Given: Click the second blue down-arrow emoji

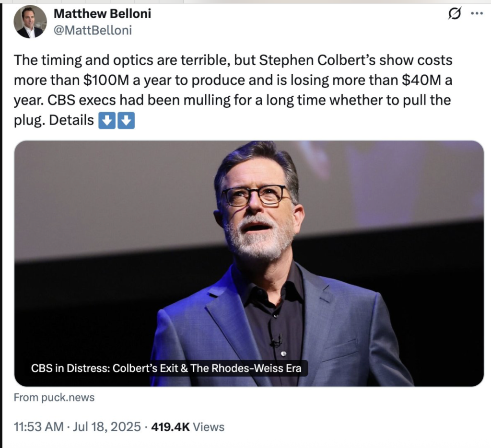Looking at the screenshot, I should click(x=126, y=120).
